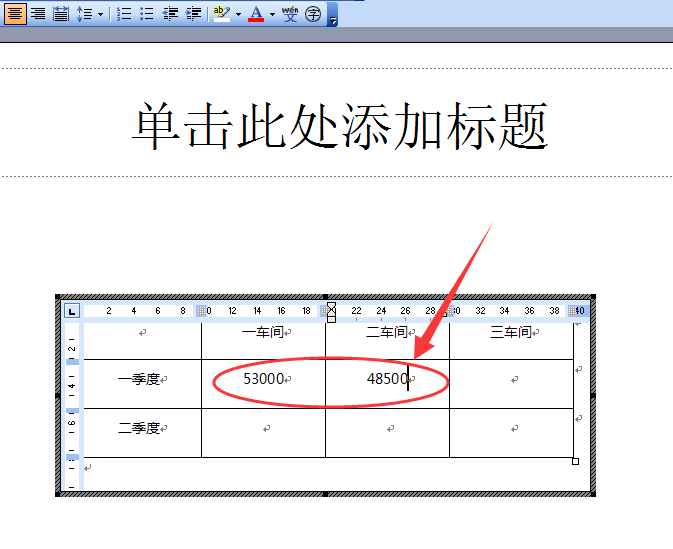Click the title placeholder 单击此处添加标题
Viewport: 673px width, 549px height.
point(339,126)
